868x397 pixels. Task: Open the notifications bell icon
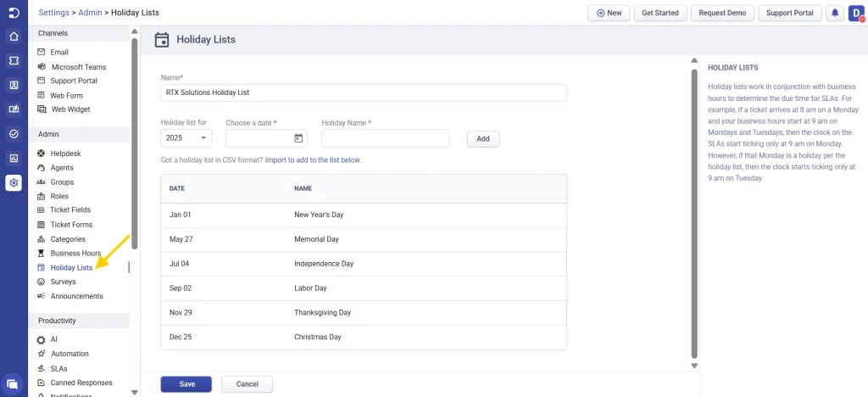pyautogui.click(x=835, y=13)
